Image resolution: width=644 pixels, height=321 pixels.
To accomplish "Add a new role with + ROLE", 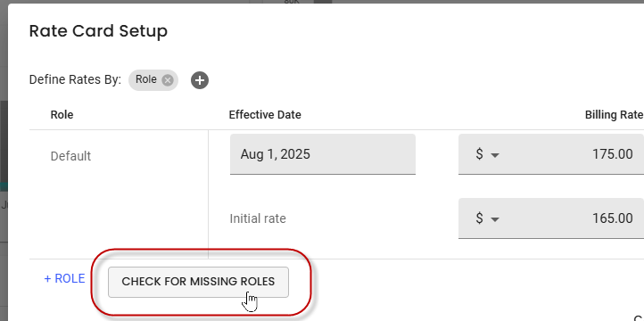I will tap(64, 279).
